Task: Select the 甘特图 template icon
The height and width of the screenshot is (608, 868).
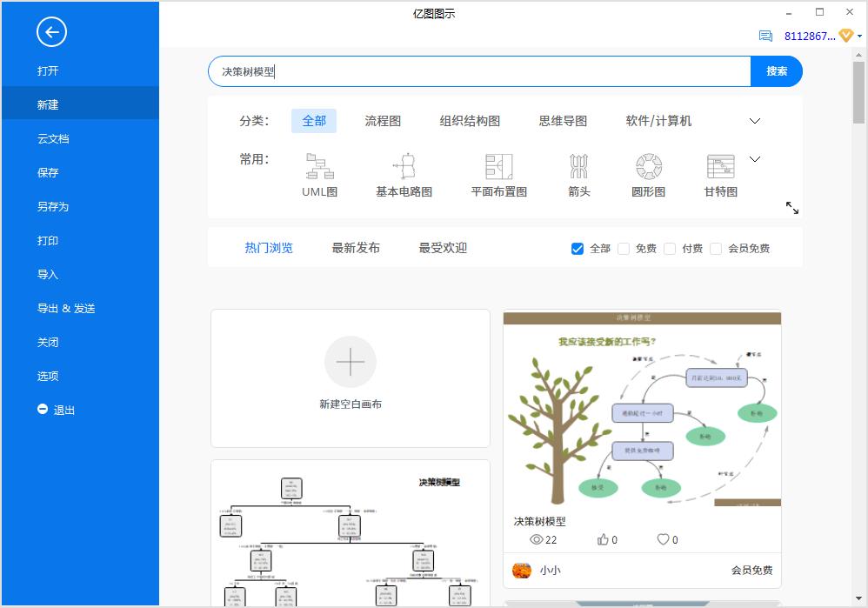Action: [719, 167]
